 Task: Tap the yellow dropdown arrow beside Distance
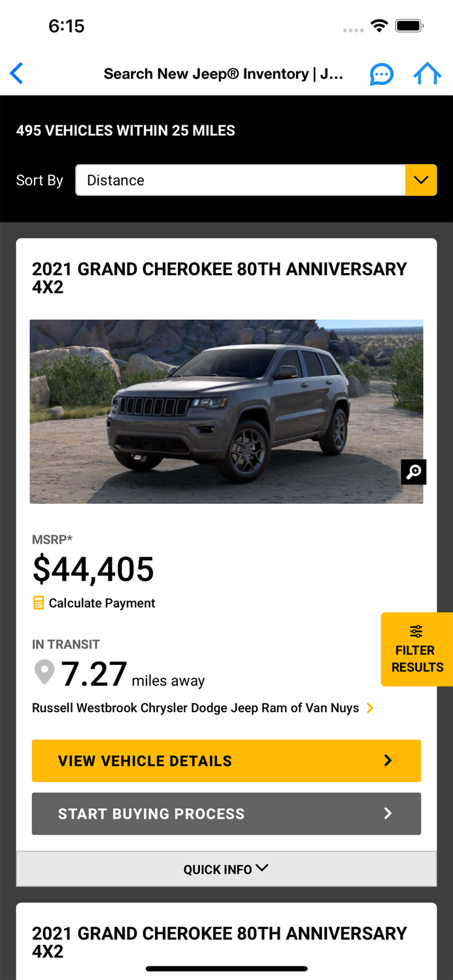[420, 180]
